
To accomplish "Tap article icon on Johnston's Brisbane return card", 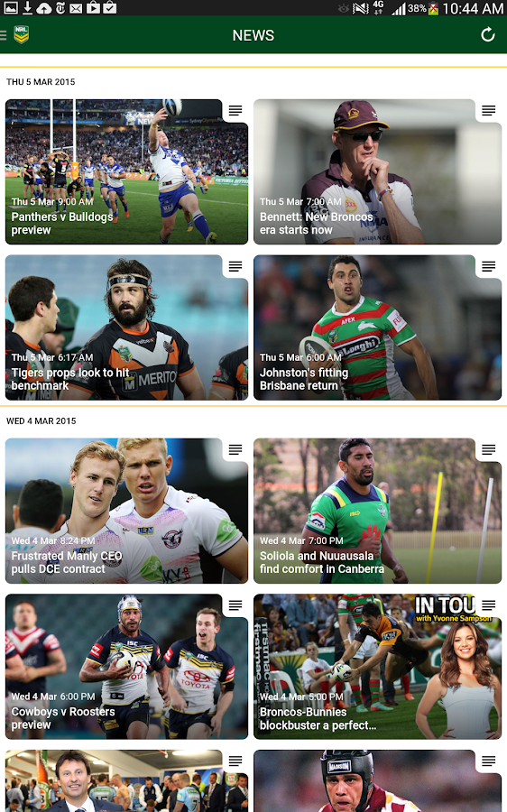I will (x=488, y=266).
